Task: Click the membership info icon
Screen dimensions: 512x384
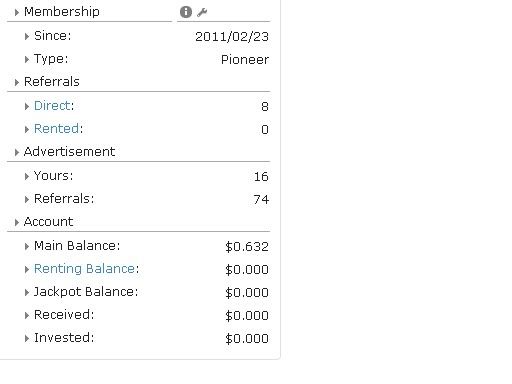Action: (186, 12)
